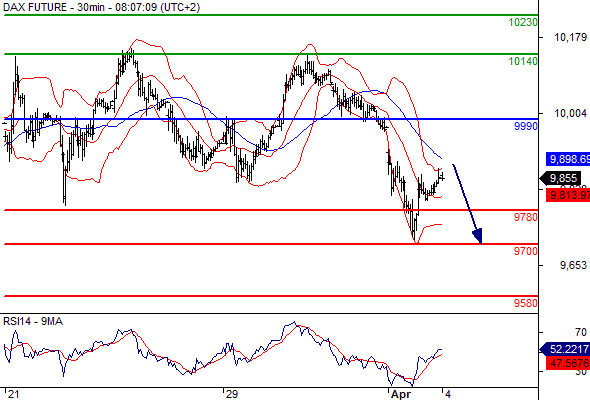Select the 10140 resistance level label

(x=523, y=61)
